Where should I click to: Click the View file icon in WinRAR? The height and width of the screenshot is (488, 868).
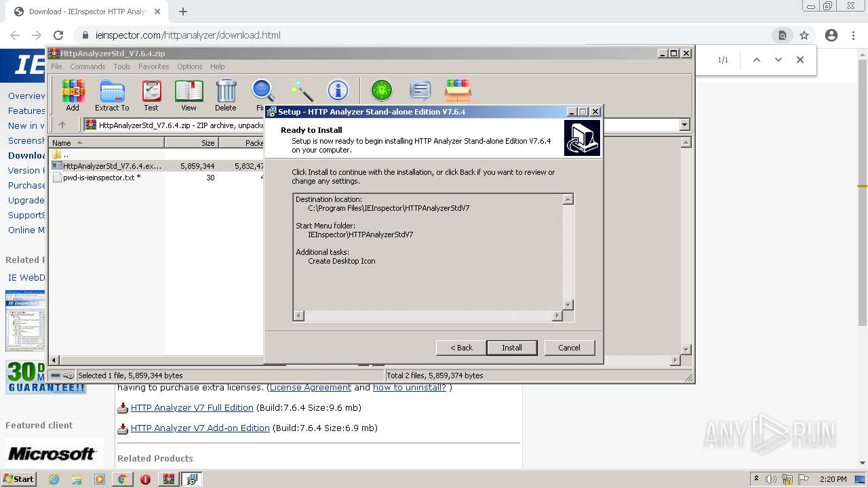[x=189, y=95]
